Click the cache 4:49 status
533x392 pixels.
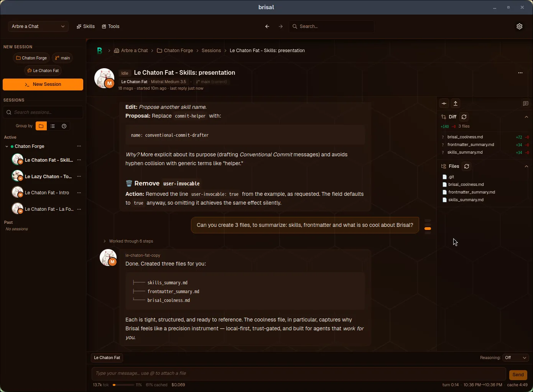[517, 385]
